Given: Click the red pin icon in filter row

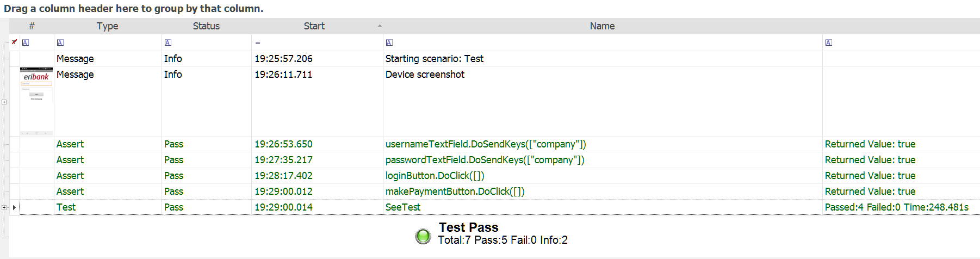Looking at the screenshot, I should tap(14, 42).
